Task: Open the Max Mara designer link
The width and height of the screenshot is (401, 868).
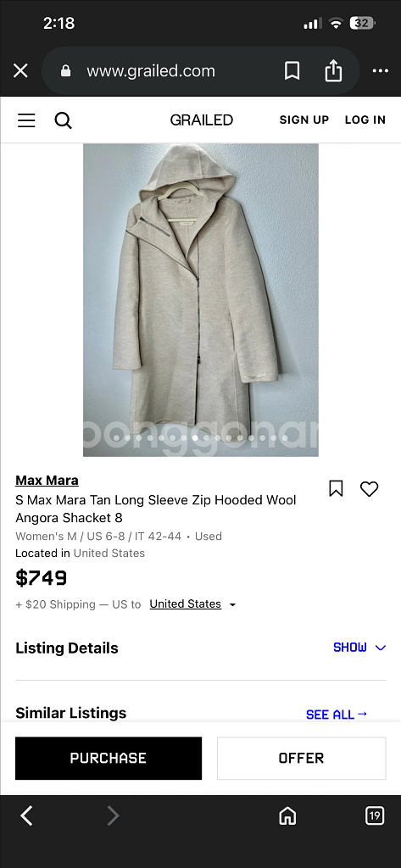Action: [x=47, y=480]
